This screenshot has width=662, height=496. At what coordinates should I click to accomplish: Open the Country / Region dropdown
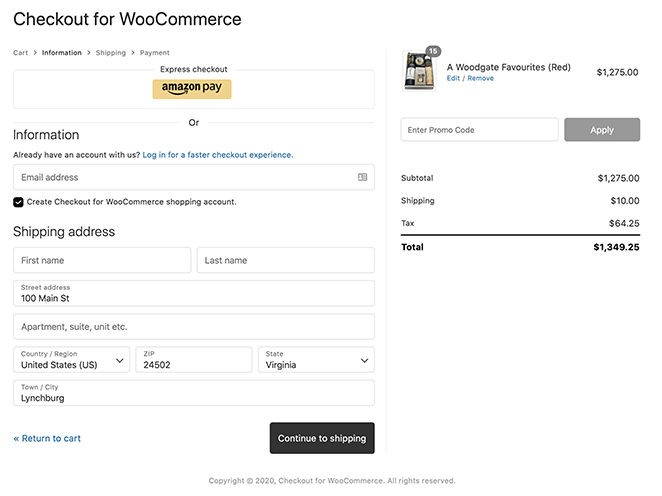(x=72, y=360)
